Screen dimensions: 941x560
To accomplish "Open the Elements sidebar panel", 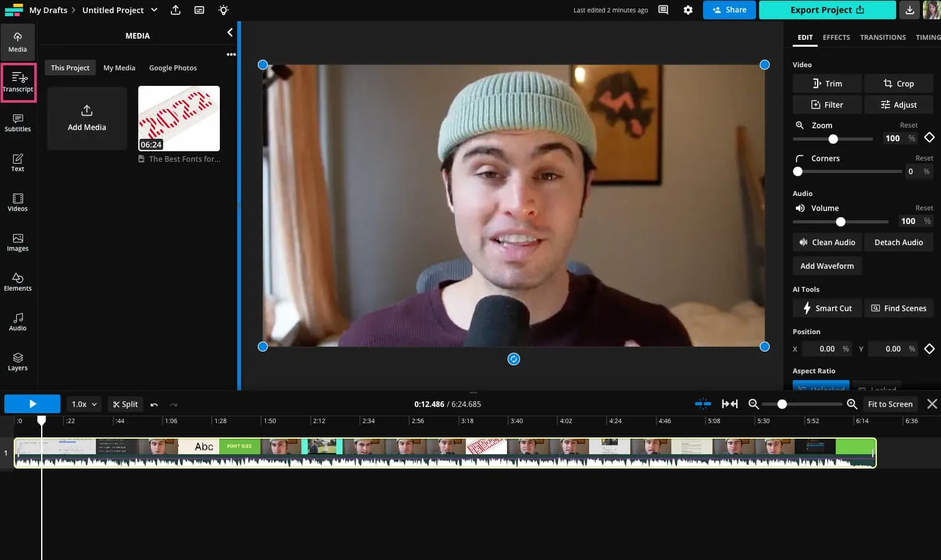I will (x=17, y=282).
